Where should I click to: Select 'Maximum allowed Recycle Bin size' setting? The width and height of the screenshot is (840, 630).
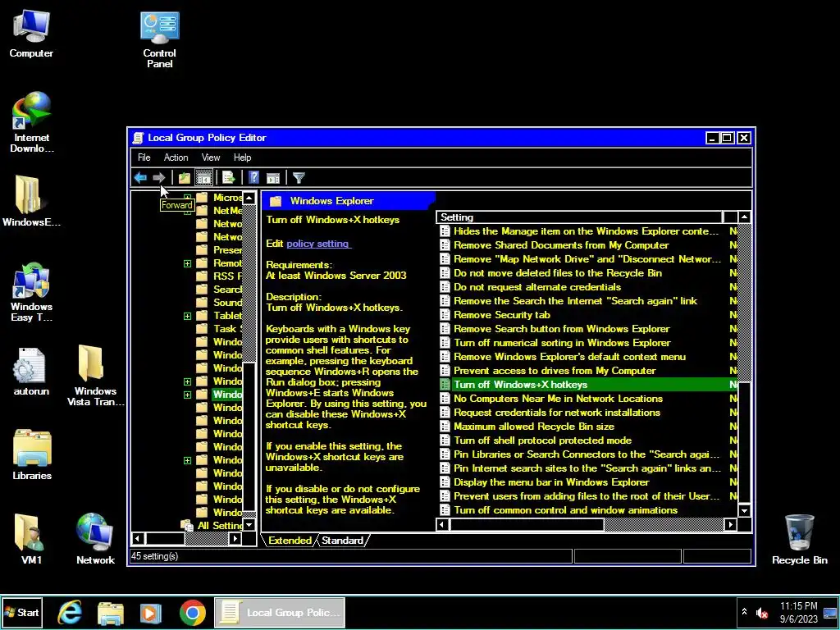click(x=533, y=426)
